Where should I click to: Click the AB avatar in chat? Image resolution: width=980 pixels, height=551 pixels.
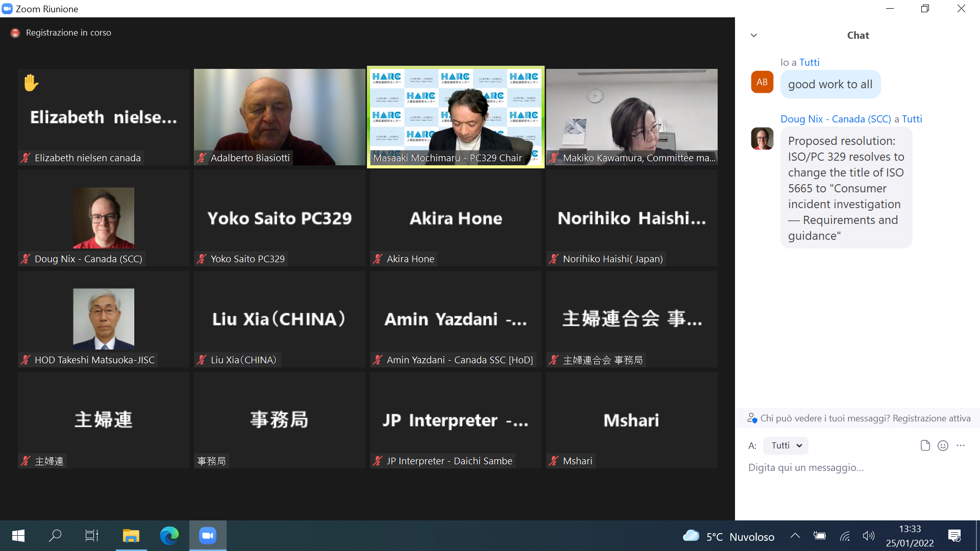pos(762,82)
